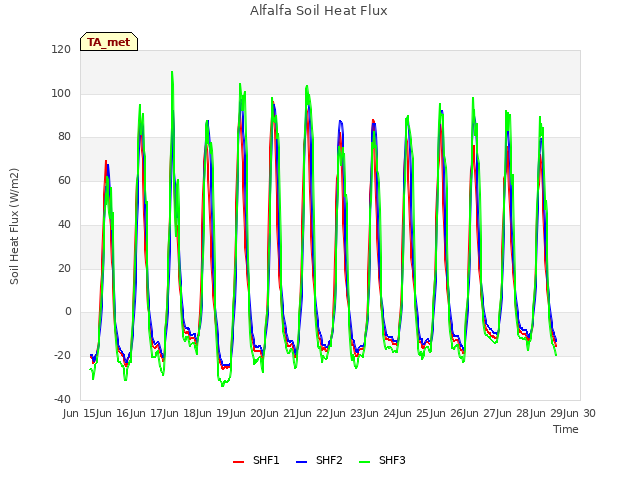Viewport: 640px width, 480px height.
Task: Select the green SHF3 legend swatch
Action: (x=364, y=462)
